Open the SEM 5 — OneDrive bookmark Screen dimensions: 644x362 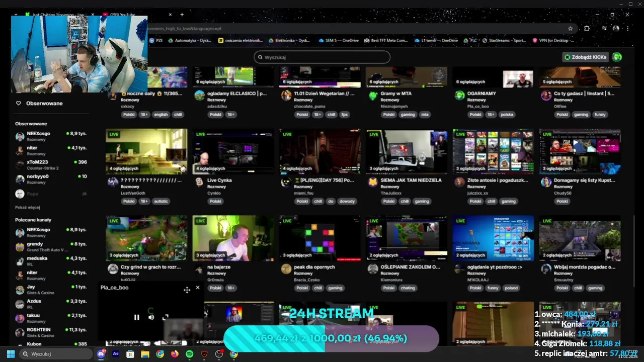[x=338, y=41]
